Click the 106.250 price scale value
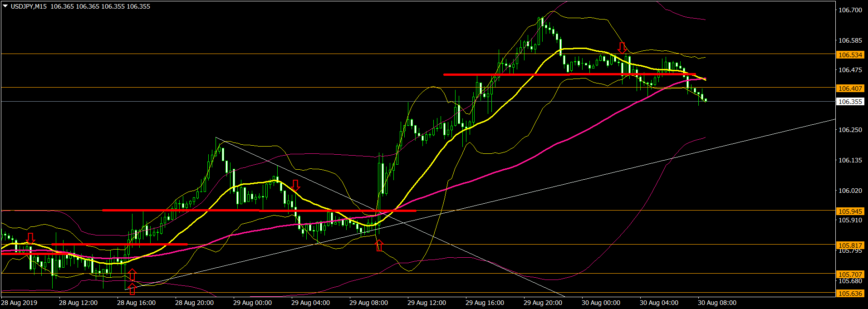This screenshot has width=868, height=309. (x=850, y=130)
